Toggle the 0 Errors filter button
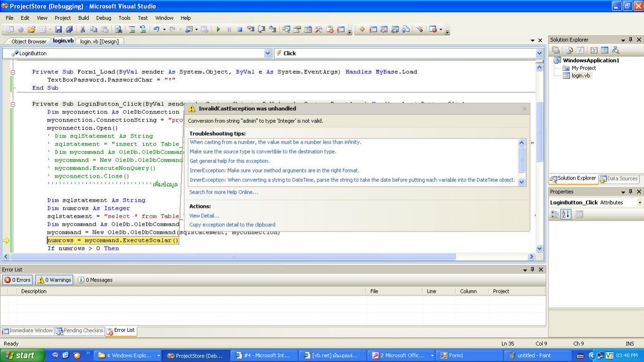 [17, 280]
